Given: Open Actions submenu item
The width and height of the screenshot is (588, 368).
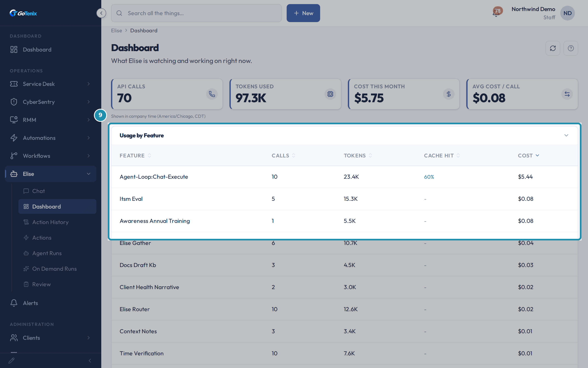Looking at the screenshot, I should [x=57, y=238].
